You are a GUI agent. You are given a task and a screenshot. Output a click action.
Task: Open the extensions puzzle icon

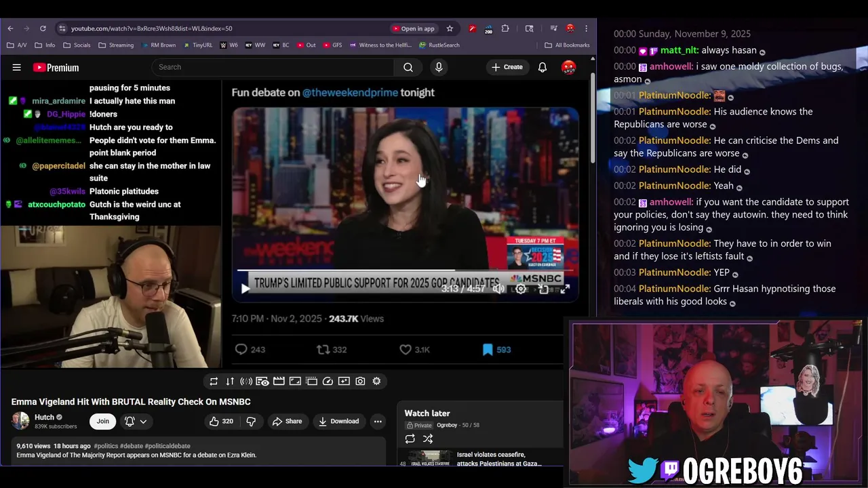click(505, 28)
